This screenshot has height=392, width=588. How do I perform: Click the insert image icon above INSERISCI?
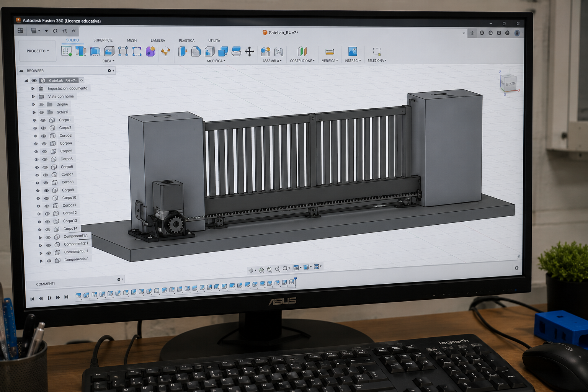pos(352,51)
